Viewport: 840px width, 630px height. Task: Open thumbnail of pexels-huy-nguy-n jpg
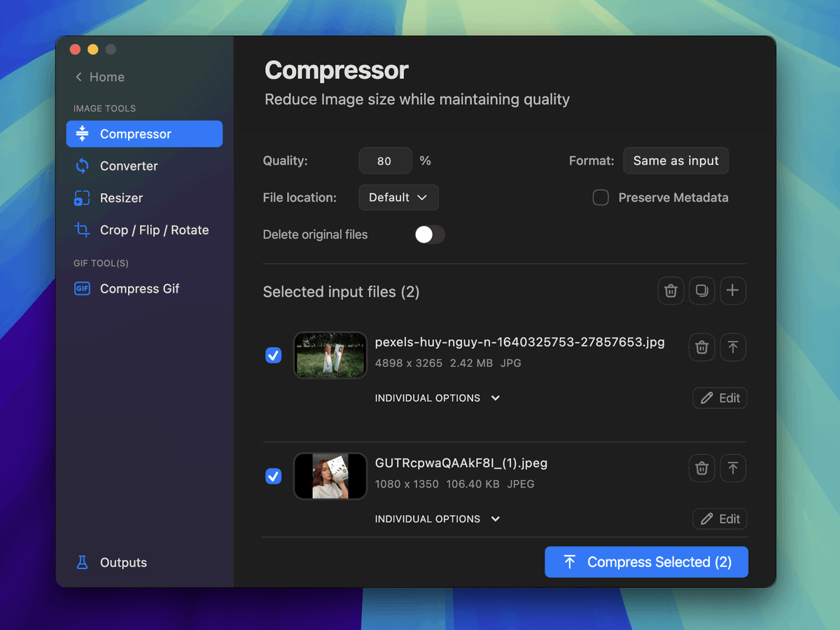(330, 355)
